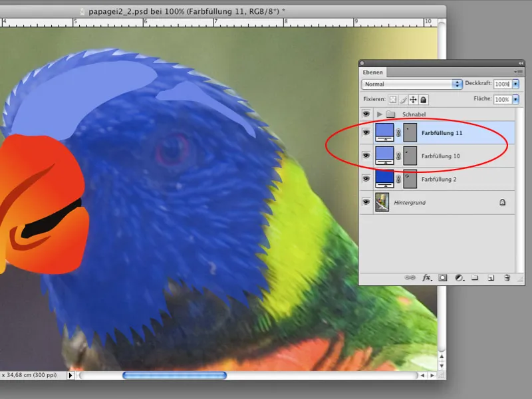Toggle visibility of Farbfüllung 2
This screenshot has width=532, height=399.
point(367,178)
